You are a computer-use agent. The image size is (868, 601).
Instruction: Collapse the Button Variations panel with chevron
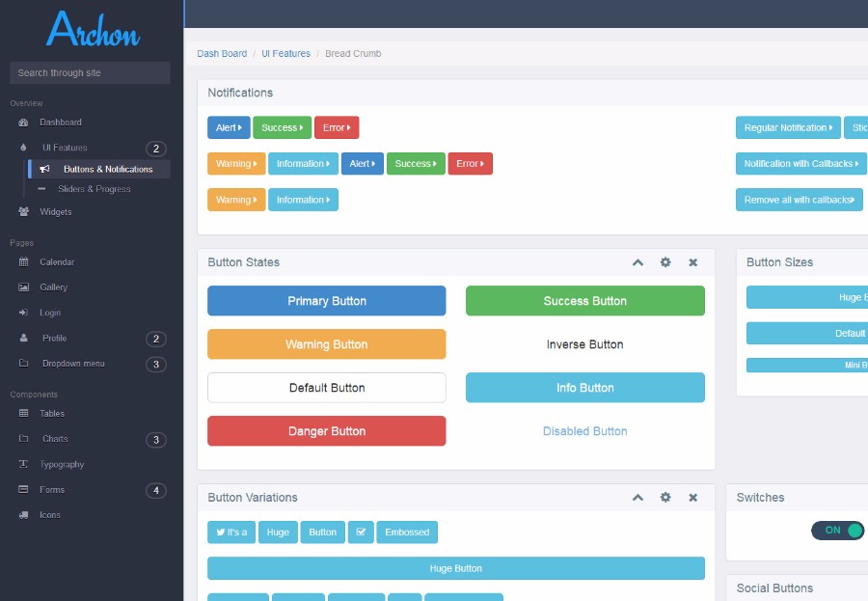tap(637, 498)
